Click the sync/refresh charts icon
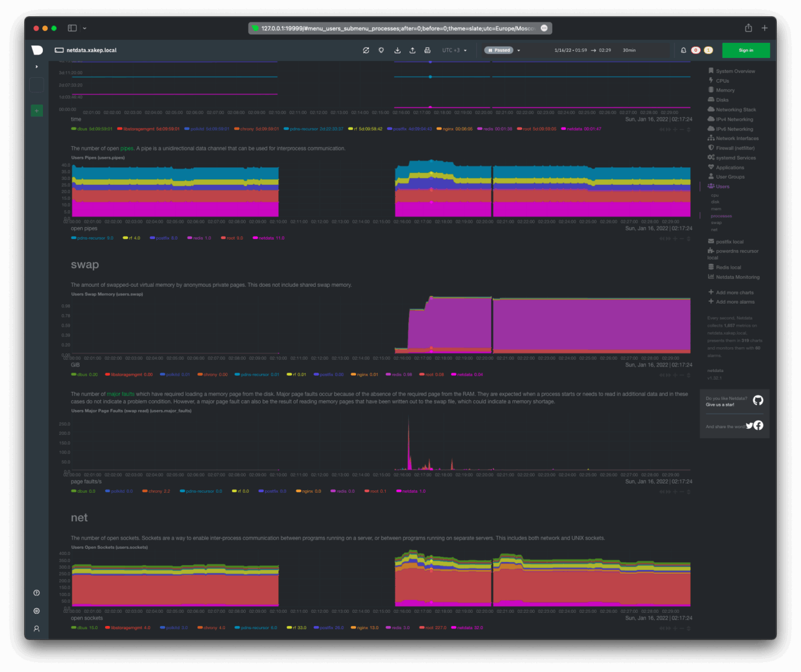The height and width of the screenshot is (672, 801). click(x=366, y=50)
